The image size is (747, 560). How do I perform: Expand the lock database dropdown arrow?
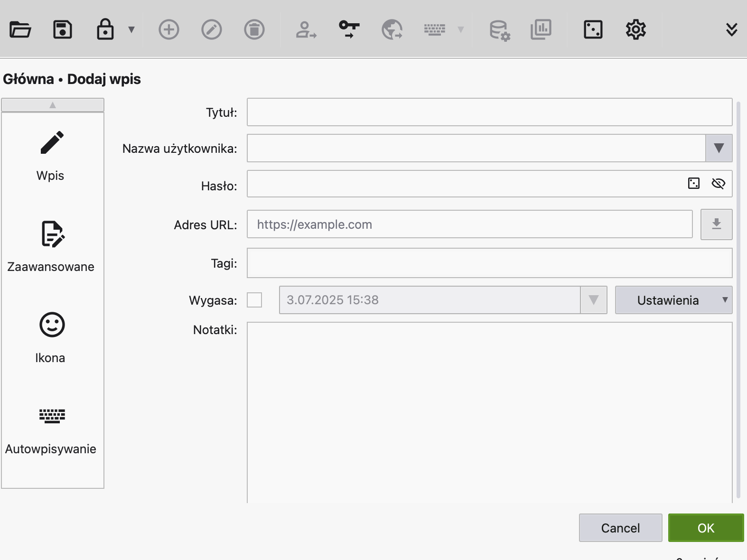coord(131,30)
